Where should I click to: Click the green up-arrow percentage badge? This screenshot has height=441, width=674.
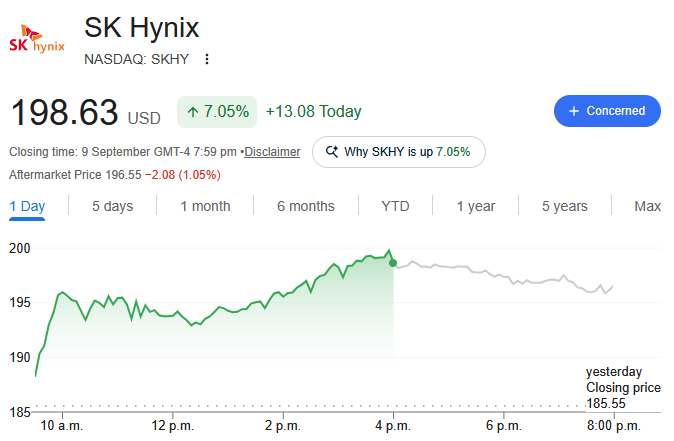[217, 112]
